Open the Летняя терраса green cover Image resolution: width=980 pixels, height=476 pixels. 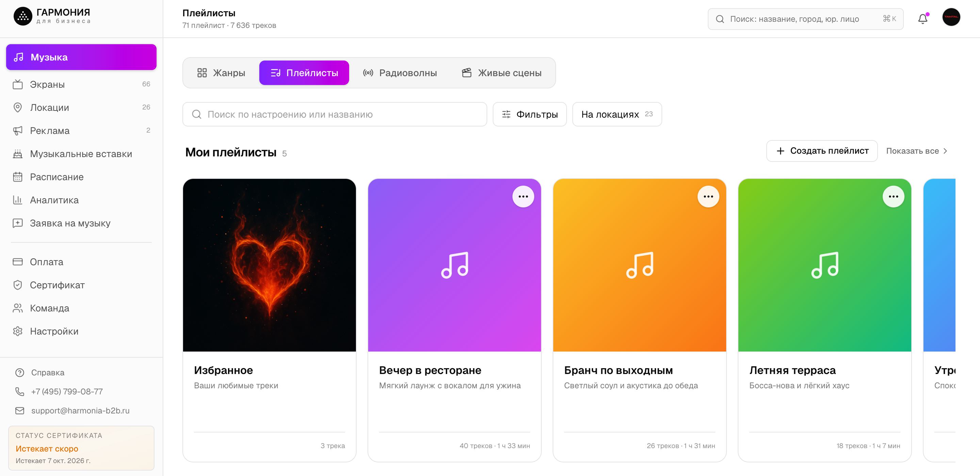click(824, 265)
